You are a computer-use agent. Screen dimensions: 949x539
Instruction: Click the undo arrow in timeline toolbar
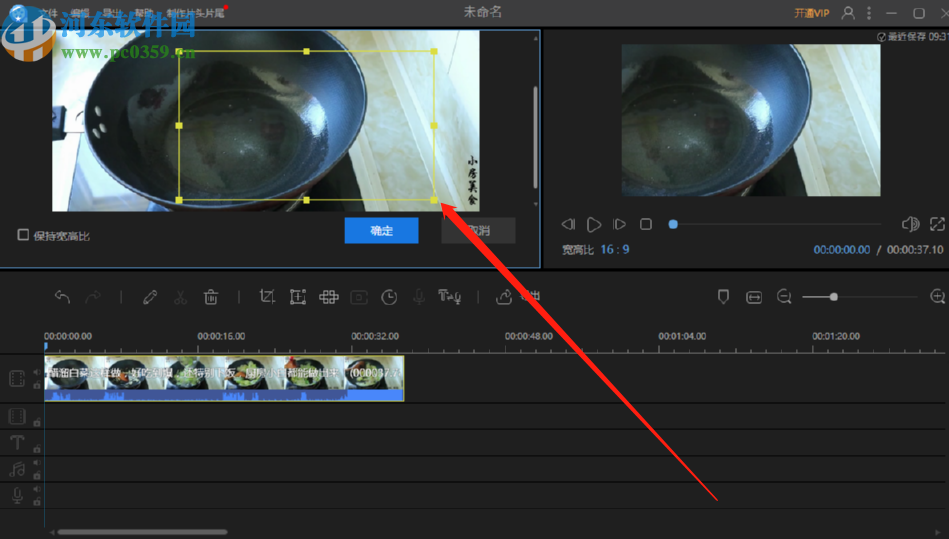[62, 297]
